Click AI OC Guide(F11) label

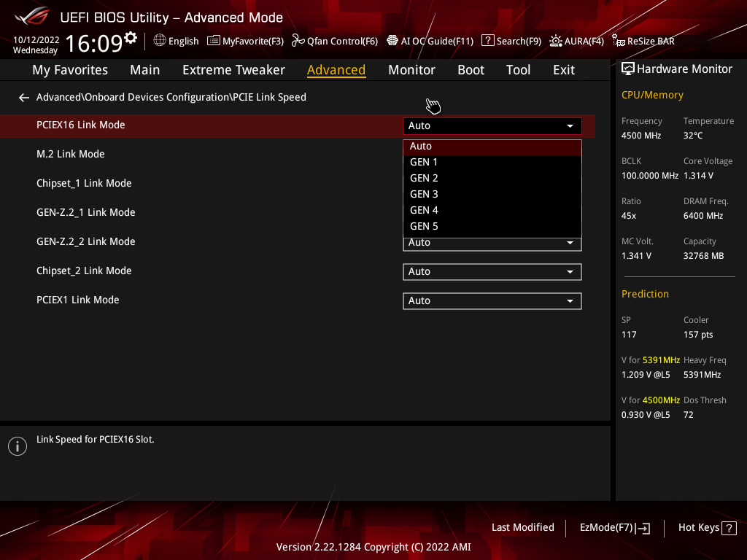[437, 42]
